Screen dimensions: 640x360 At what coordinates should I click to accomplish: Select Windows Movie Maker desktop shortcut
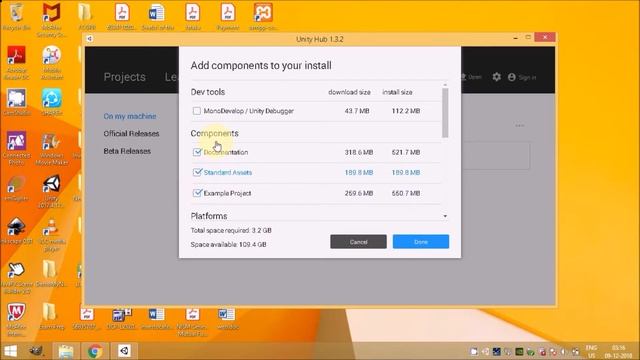pyautogui.click(x=52, y=149)
